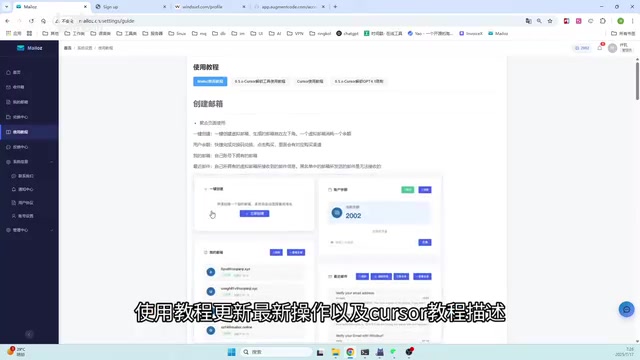Screen dimensions: 640x360
Task: Reload the page with the refresh icon
Action: pyautogui.click(x=31, y=21)
